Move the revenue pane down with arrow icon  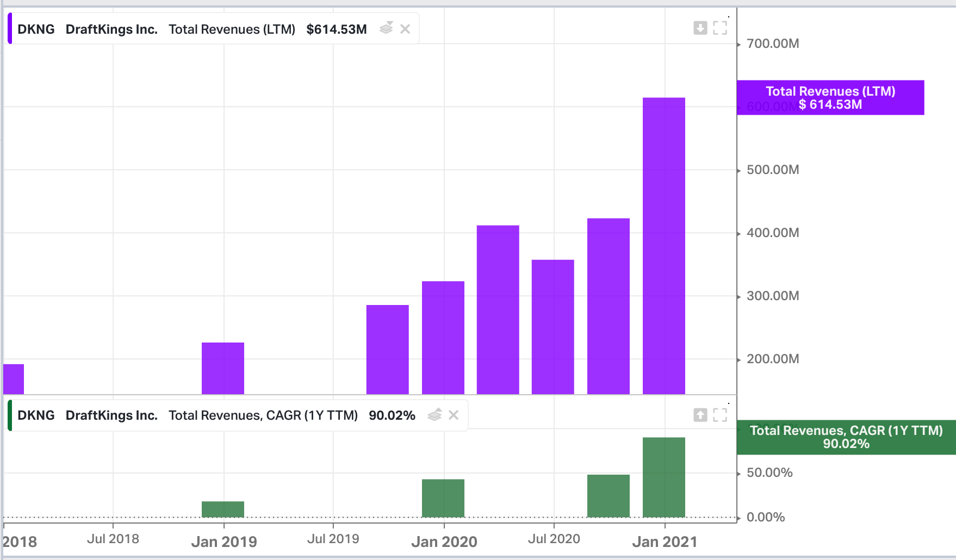pyautogui.click(x=700, y=28)
